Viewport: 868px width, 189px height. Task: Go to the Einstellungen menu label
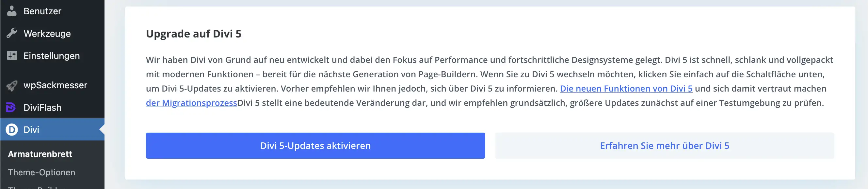pyautogui.click(x=52, y=56)
